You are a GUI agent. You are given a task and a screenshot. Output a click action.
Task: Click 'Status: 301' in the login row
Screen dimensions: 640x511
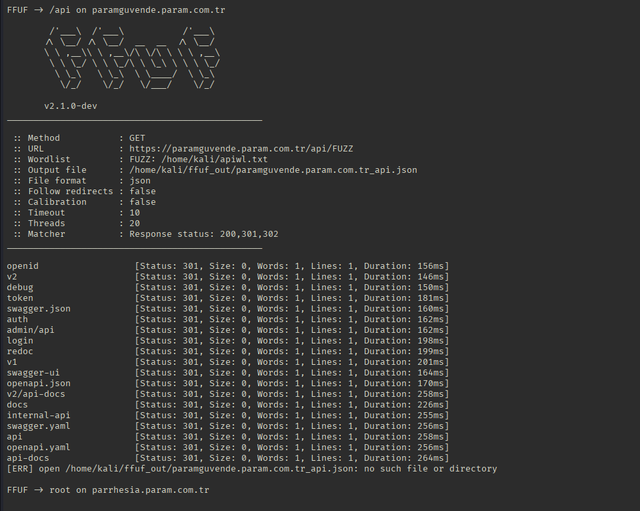(169, 341)
